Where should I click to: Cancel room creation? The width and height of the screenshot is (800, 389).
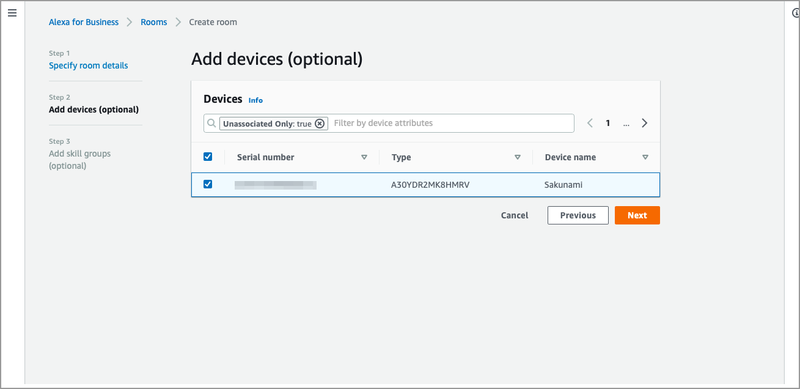[x=514, y=215]
